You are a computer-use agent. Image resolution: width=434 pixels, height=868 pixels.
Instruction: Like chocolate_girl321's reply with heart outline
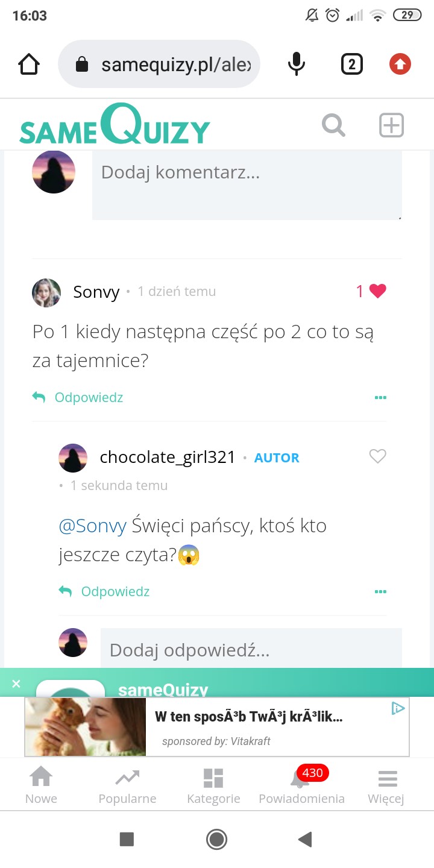[x=377, y=457]
